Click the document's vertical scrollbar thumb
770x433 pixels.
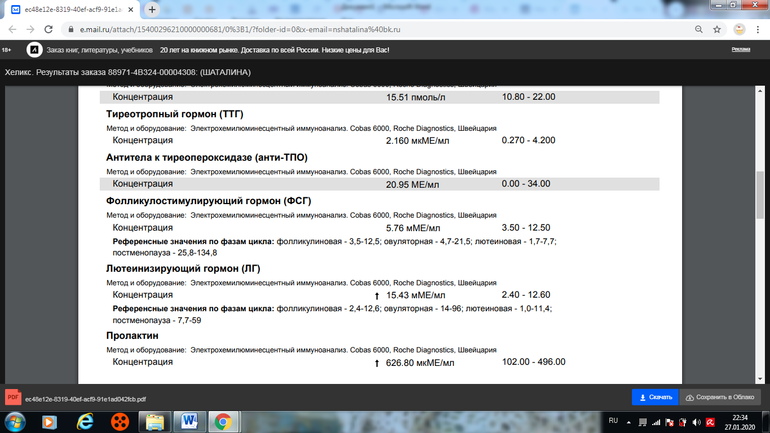pyautogui.click(x=761, y=195)
